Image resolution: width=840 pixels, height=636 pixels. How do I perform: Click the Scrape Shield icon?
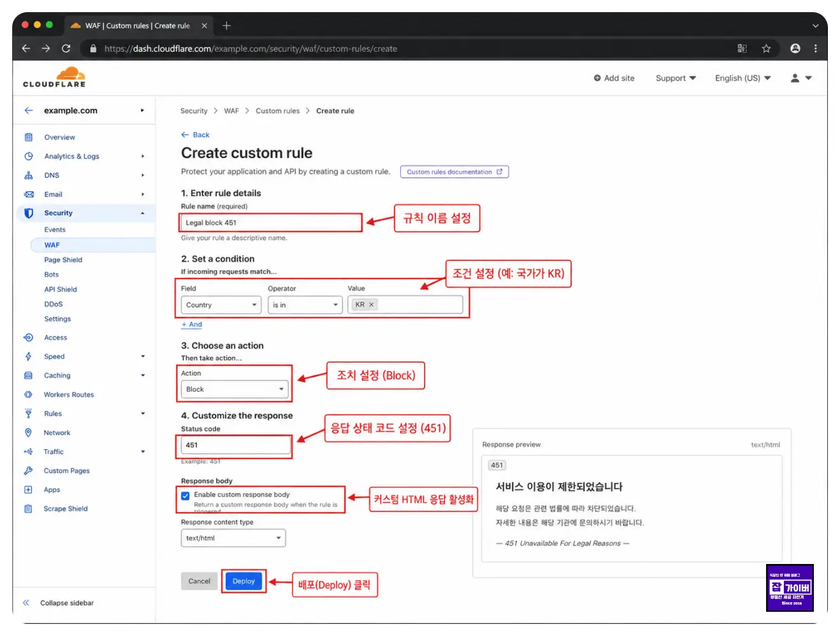(x=28, y=509)
